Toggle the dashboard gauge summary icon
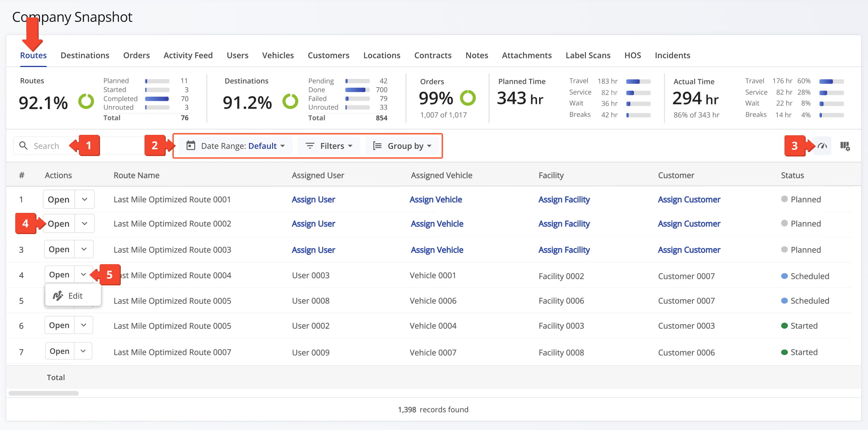 coord(822,146)
